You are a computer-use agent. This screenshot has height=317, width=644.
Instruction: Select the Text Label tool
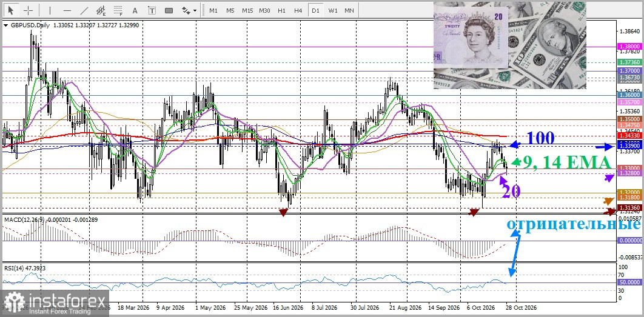tap(152, 10)
